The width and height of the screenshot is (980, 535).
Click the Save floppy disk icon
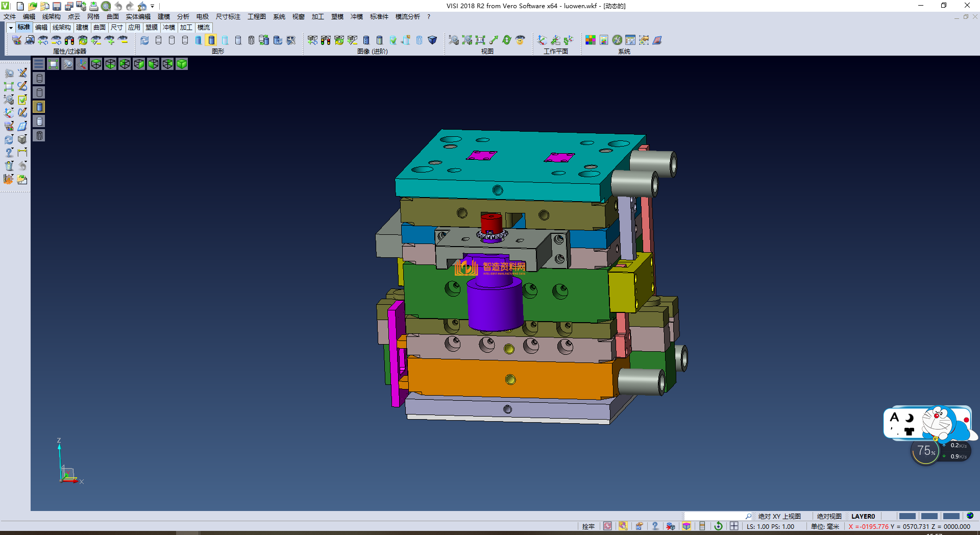click(x=57, y=6)
